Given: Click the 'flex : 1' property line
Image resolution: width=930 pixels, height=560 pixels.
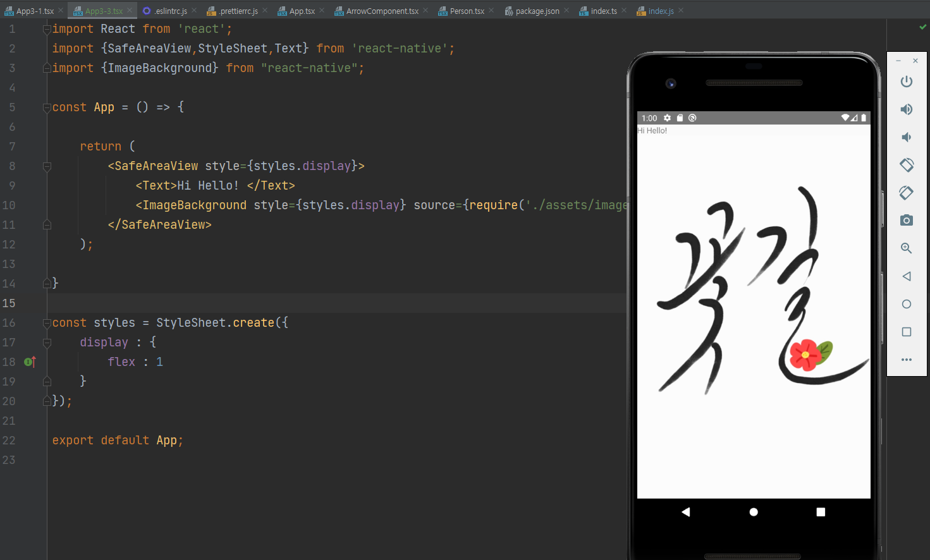Looking at the screenshot, I should point(135,362).
